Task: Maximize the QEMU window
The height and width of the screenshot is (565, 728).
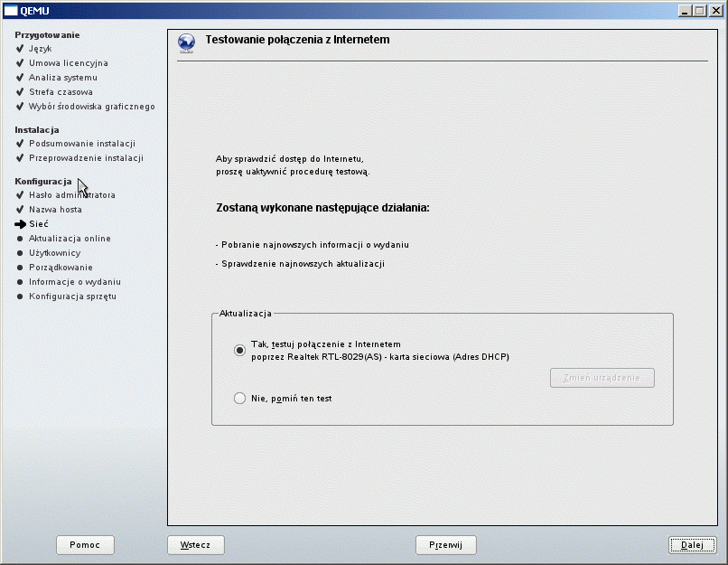Action: point(701,10)
